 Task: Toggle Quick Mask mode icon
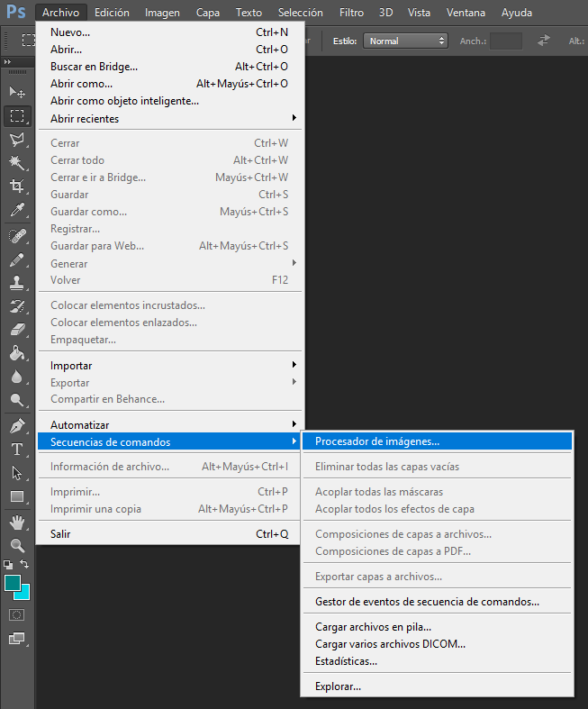pos(17,614)
